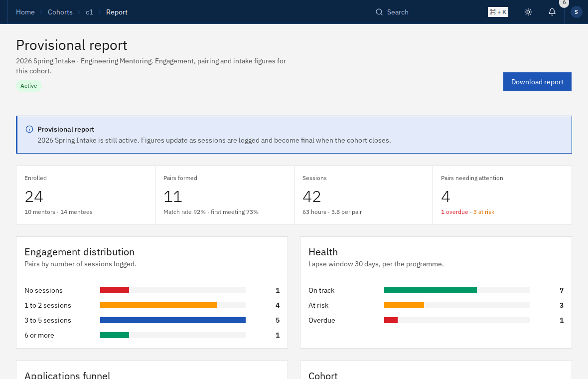
Task: Click the blue 3 to 5 sessions bar
Action: point(173,320)
